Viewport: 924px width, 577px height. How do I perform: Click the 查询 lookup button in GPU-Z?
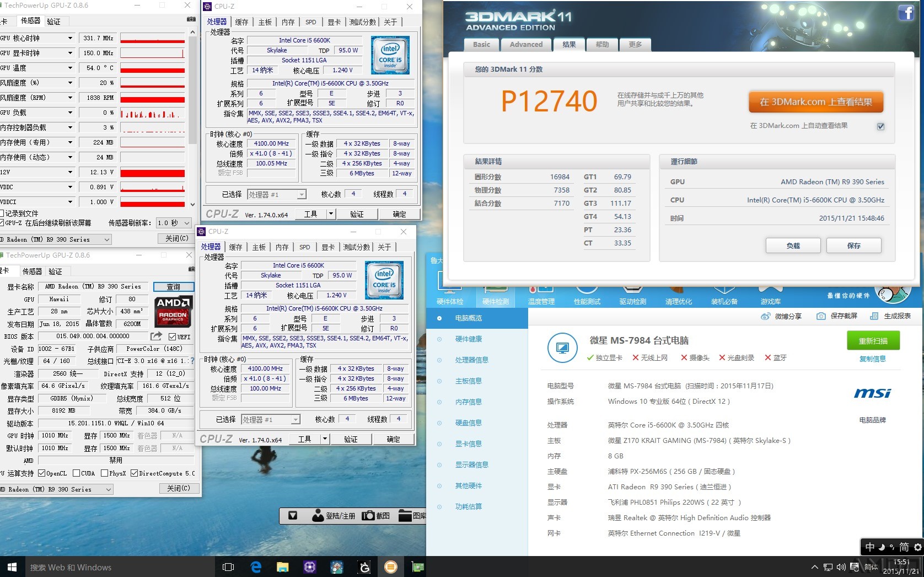click(x=174, y=287)
